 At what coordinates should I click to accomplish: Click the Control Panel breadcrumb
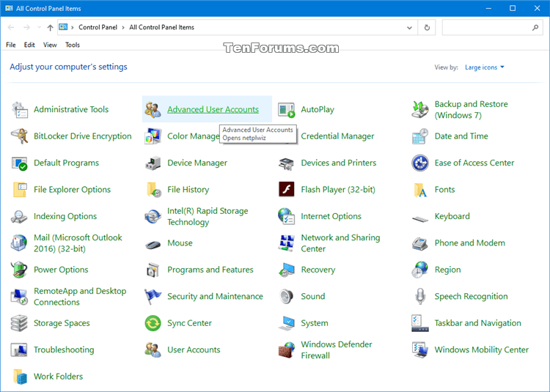[x=98, y=27]
